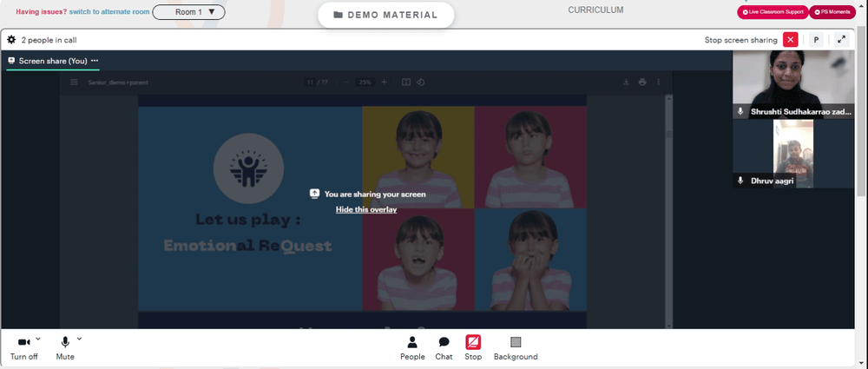Expand microphone options chevron
Screen dimensions: 868x369
pyautogui.click(x=79, y=339)
